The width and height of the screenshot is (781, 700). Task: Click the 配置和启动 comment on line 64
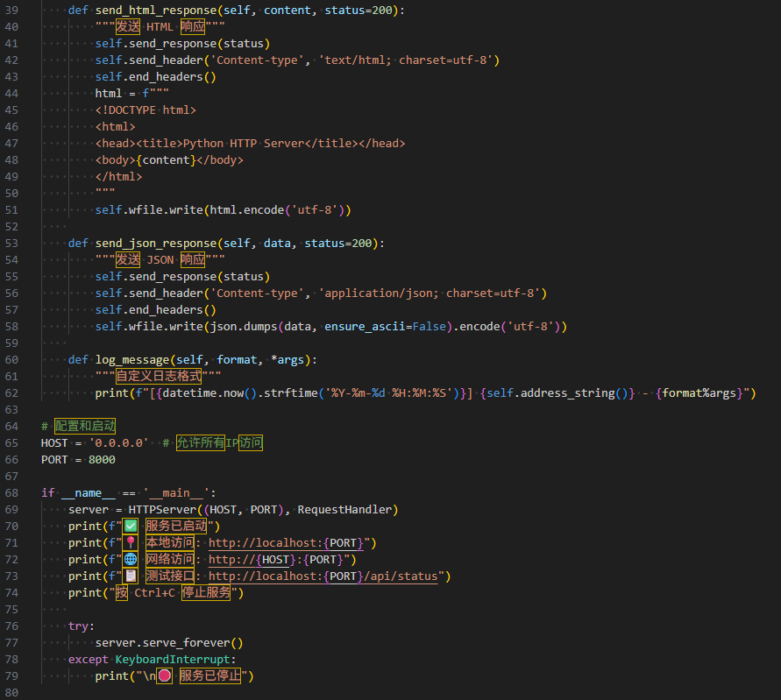[85, 426]
